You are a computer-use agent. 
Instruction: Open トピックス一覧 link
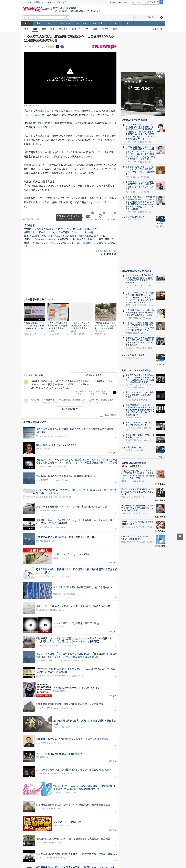tap(155, 29)
